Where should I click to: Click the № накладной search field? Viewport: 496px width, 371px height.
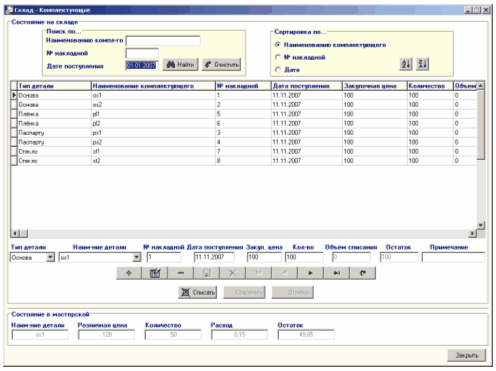[x=142, y=53]
